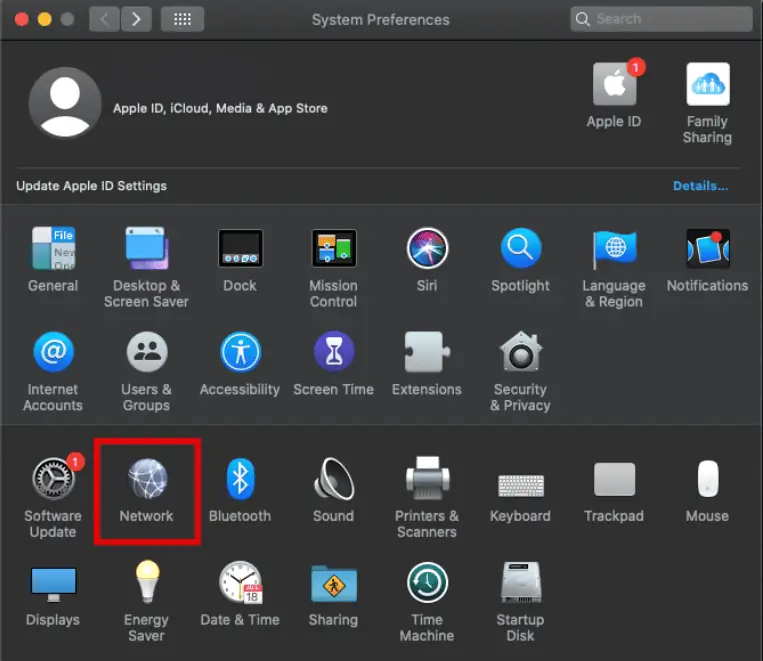Go back using the left arrow
The image size is (763, 661).
click(105, 19)
